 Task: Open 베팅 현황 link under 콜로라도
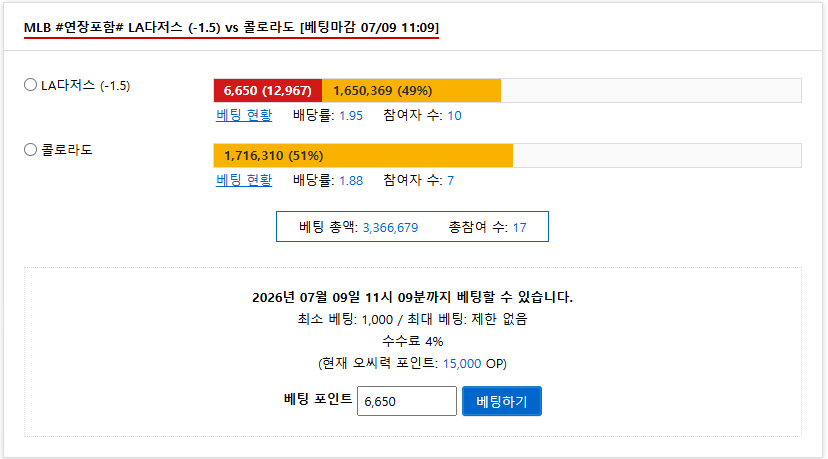(244, 180)
